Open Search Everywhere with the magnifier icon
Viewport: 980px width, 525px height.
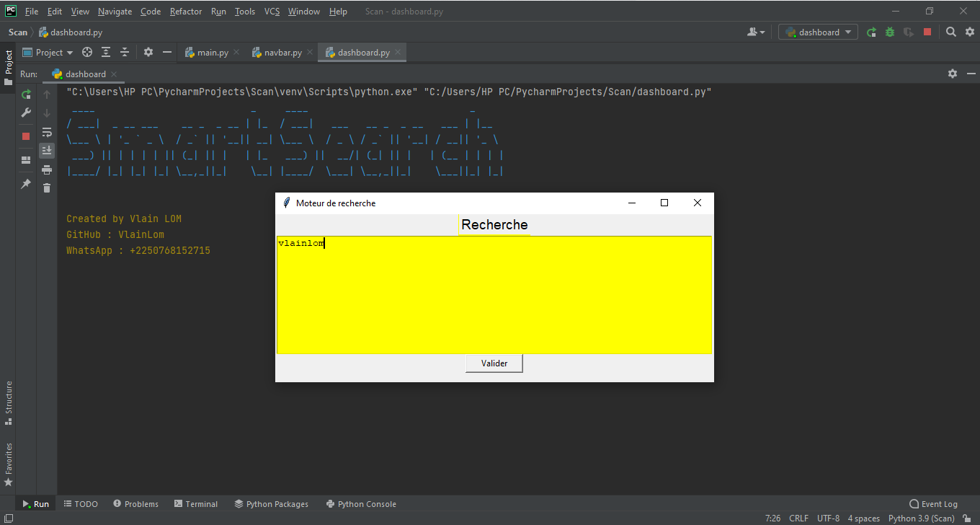pos(950,32)
